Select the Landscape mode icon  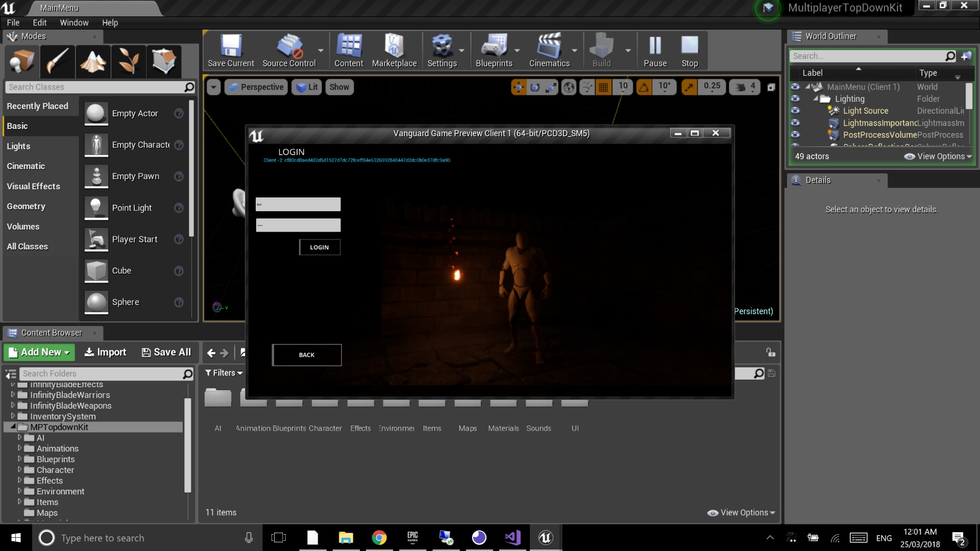point(93,62)
